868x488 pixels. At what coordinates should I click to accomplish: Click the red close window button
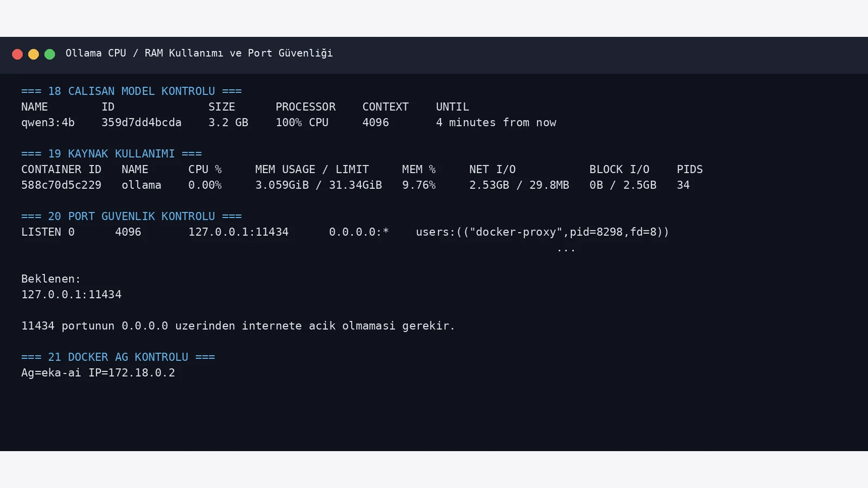coord(17,54)
